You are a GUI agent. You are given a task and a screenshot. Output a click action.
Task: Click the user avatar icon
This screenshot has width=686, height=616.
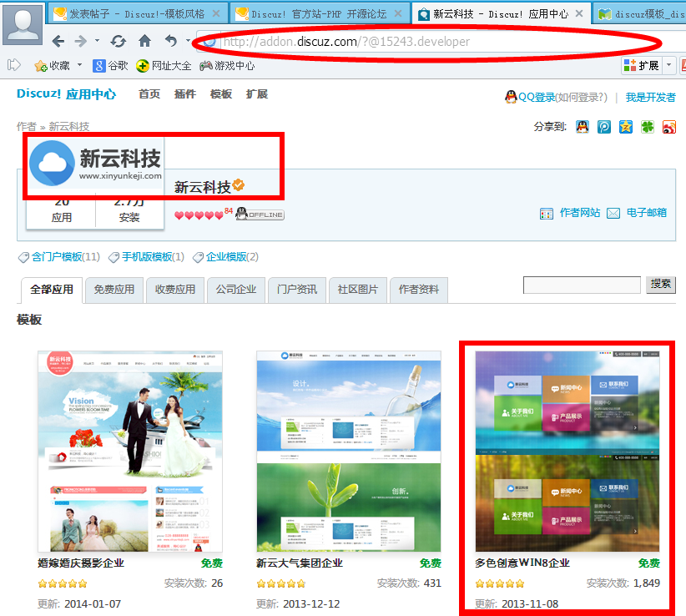(23, 24)
